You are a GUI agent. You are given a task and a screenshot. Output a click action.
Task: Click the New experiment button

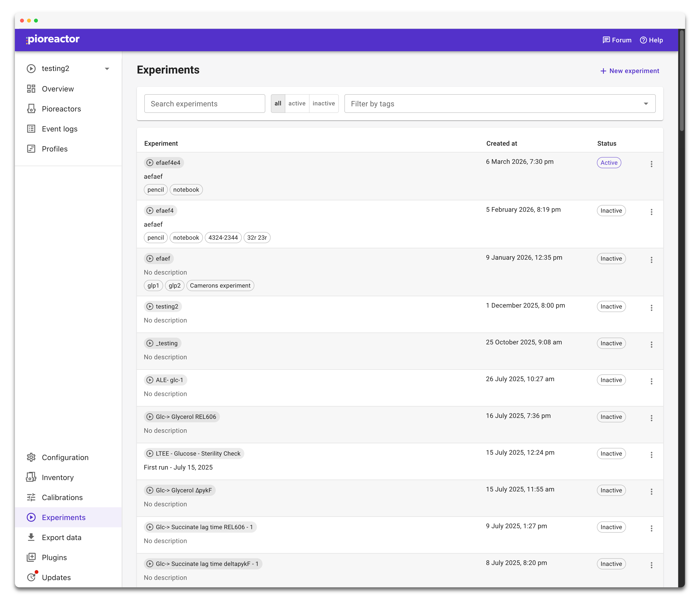(x=629, y=71)
